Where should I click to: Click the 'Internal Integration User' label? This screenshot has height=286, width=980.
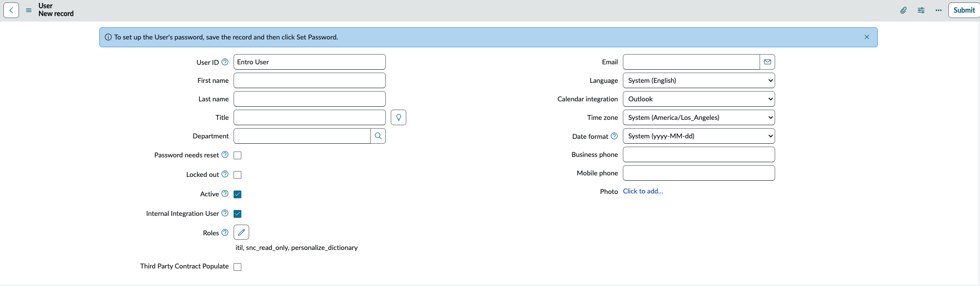click(x=182, y=213)
